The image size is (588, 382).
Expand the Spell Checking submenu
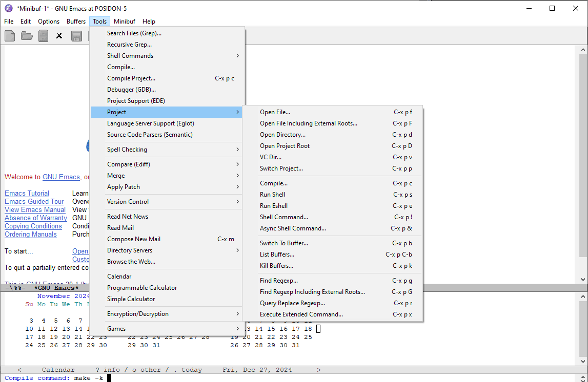pyautogui.click(x=168, y=150)
